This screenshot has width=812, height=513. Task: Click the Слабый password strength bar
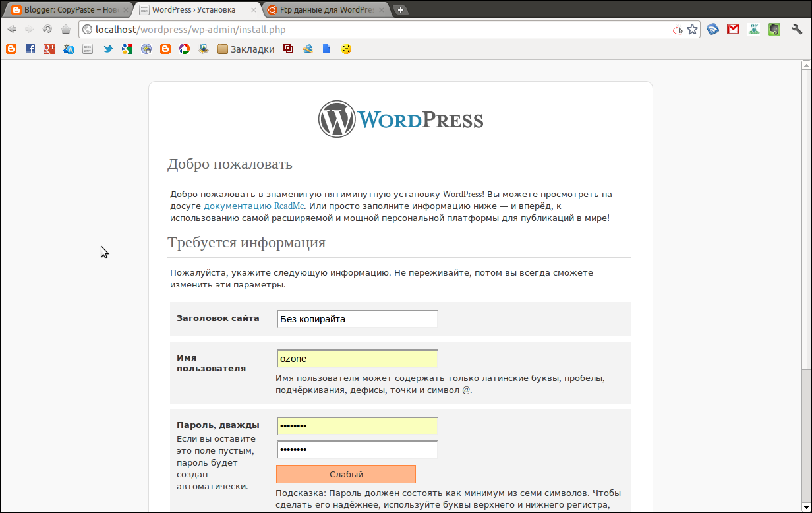click(345, 474)
